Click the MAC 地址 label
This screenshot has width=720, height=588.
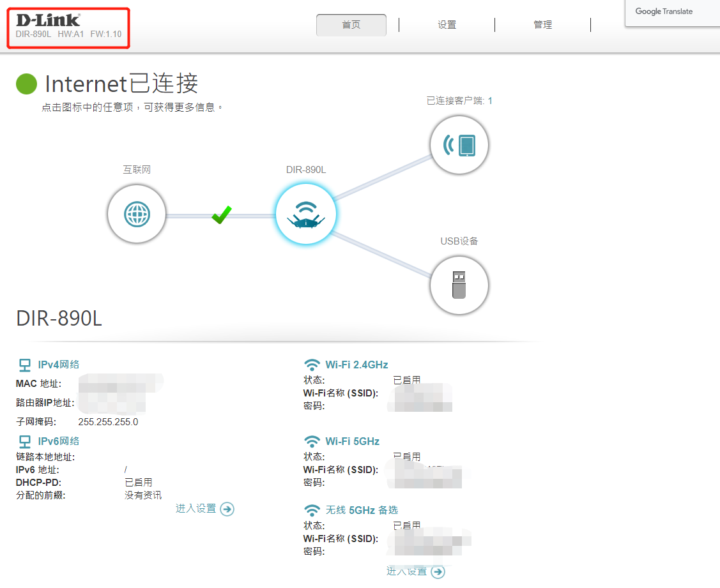[38, 384]
